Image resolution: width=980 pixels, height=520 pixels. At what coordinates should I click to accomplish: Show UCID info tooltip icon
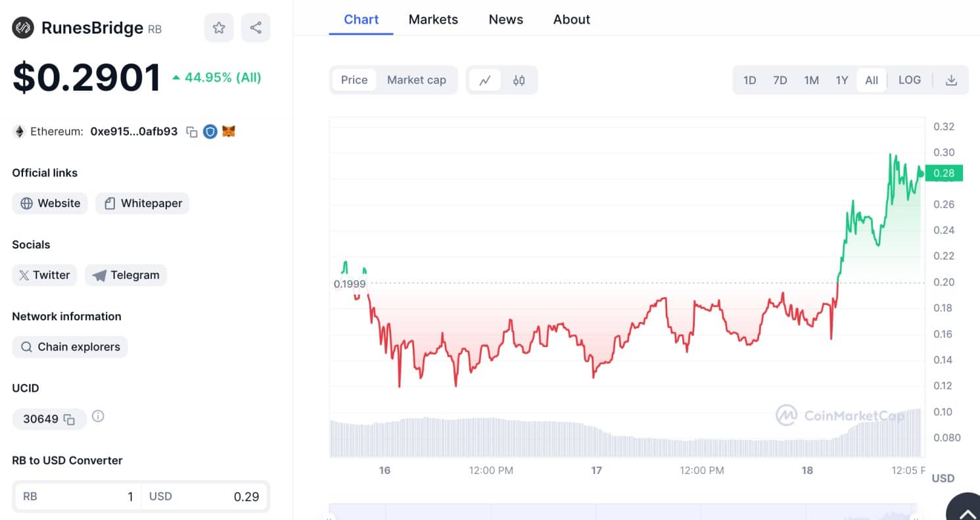click(98, 416)
